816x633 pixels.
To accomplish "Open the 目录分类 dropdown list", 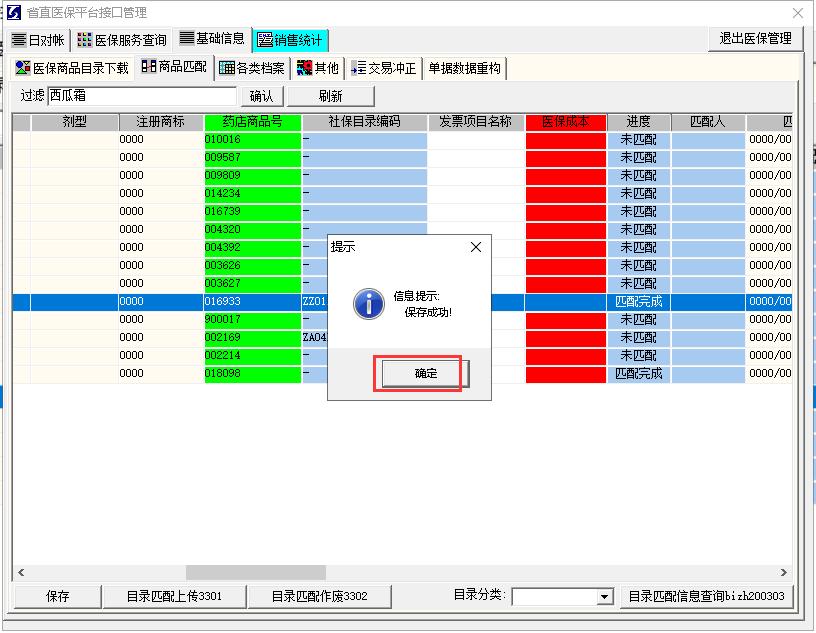I will (x=604, y=597).
